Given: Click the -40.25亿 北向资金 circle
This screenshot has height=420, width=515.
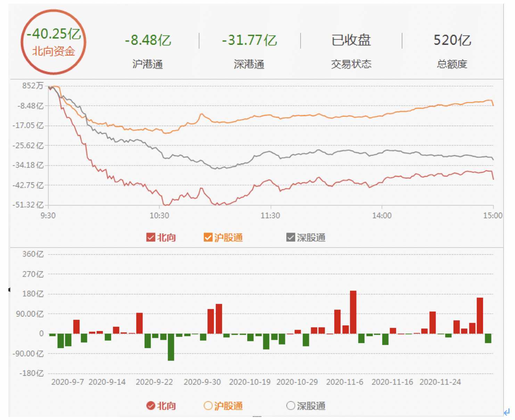Looking at the screenshot, I should click(x=54, y=42).
